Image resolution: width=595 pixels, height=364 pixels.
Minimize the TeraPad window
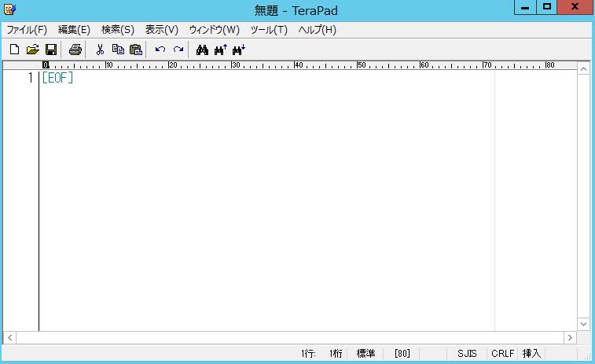525,7
